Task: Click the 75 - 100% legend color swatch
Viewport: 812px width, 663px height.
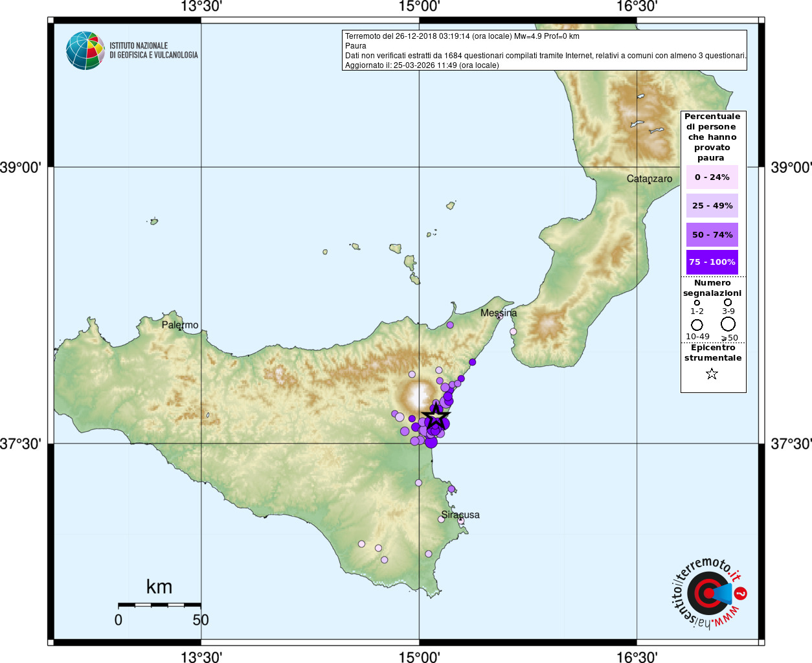Action: (x=712, y=262)
